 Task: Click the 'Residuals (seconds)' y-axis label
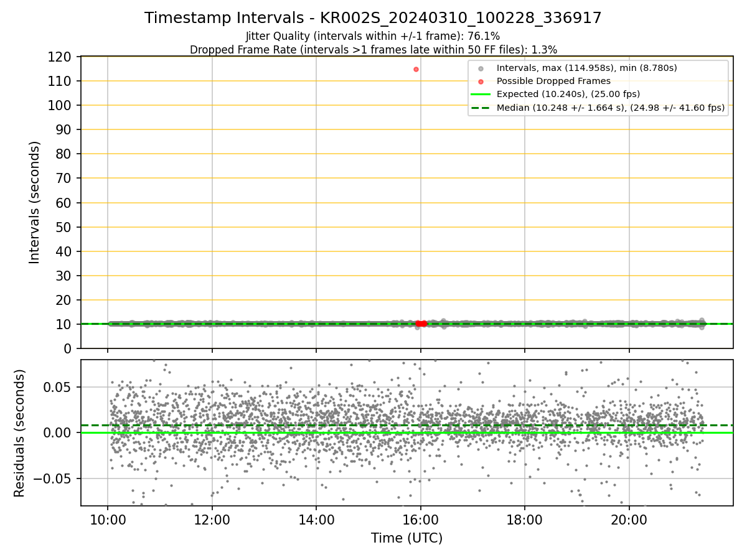[x=20, y=433]
